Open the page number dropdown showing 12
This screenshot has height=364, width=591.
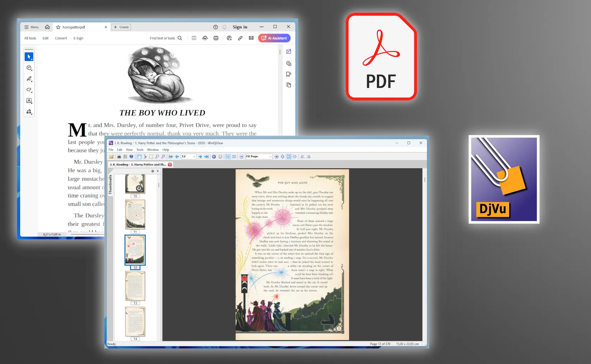(x=194, y=157)
